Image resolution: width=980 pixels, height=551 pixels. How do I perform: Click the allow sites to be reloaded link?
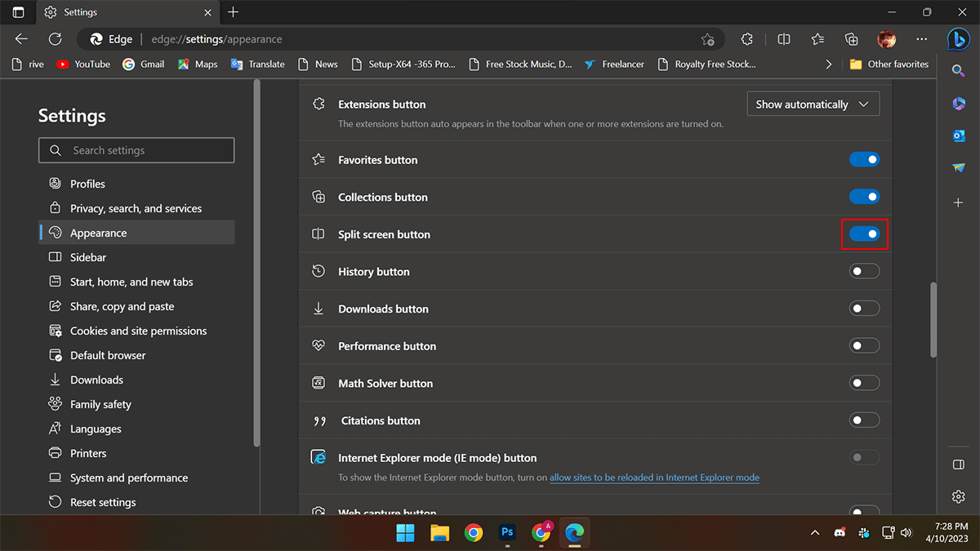[654, 478]
